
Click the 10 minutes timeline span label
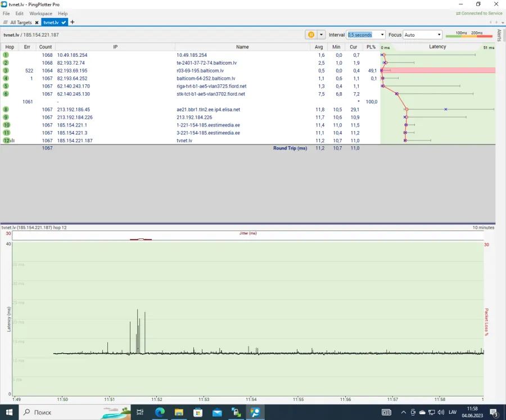coord(484,228)
